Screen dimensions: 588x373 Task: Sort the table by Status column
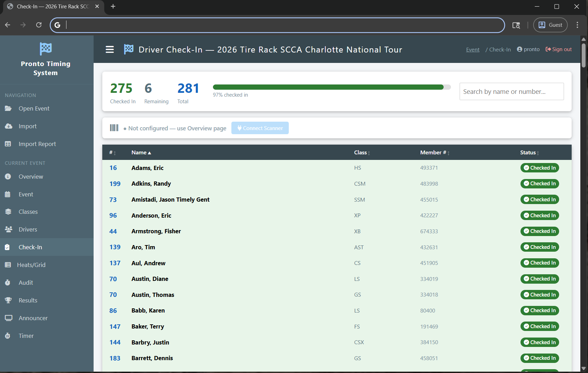529,153
